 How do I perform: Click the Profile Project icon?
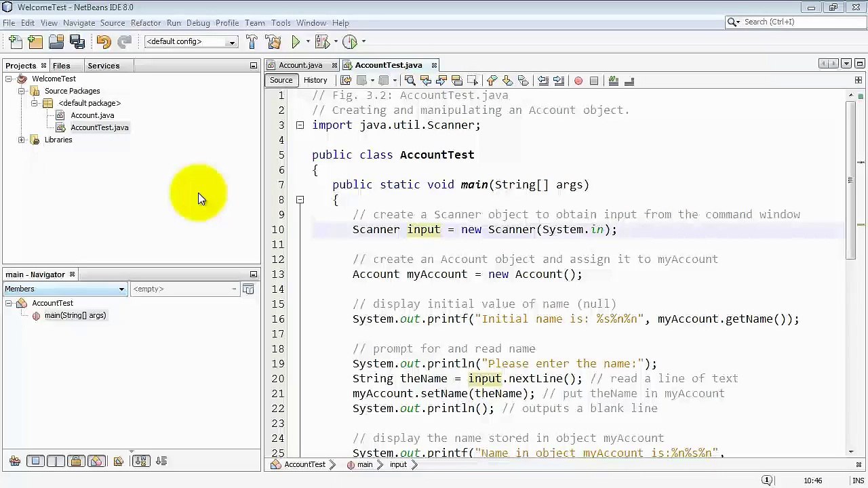(350, 42)
